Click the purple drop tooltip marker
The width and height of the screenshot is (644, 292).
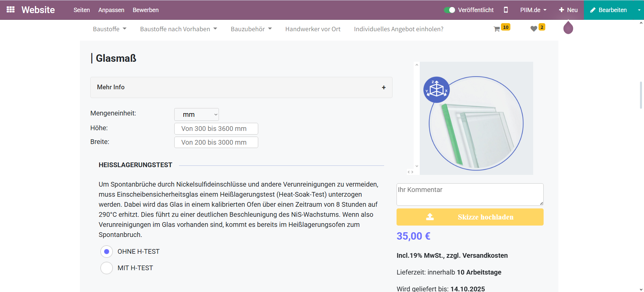568,28
